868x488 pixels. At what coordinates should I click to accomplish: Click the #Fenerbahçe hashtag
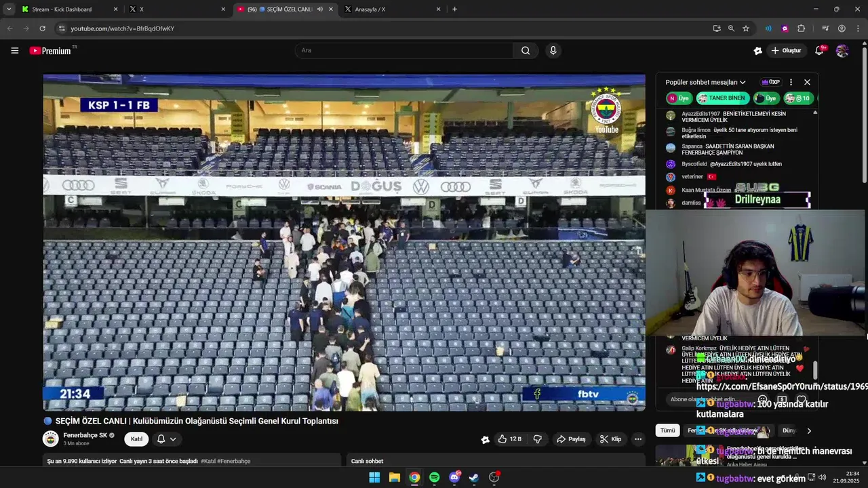tap(234, 462)
